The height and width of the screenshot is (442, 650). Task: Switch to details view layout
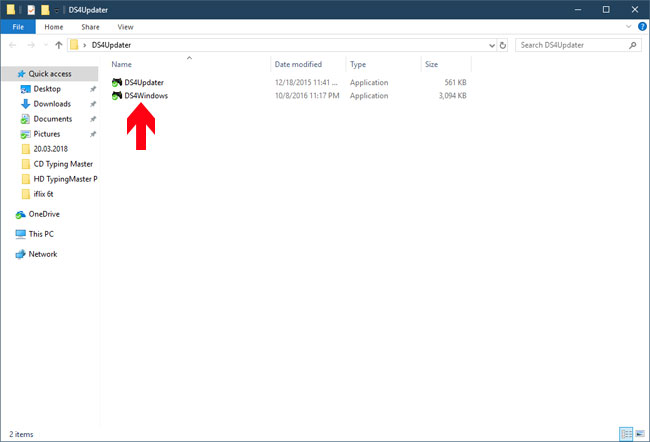tap(625, 434)
